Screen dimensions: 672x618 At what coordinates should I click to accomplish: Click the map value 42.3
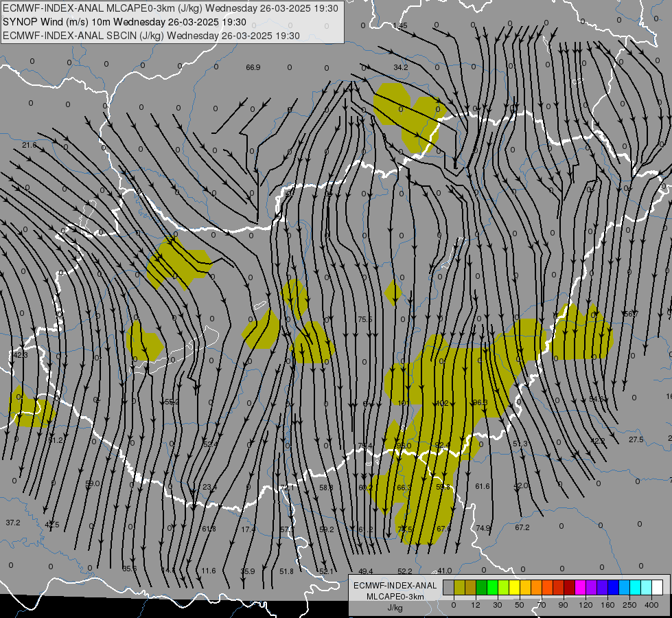tap(20, 355)
